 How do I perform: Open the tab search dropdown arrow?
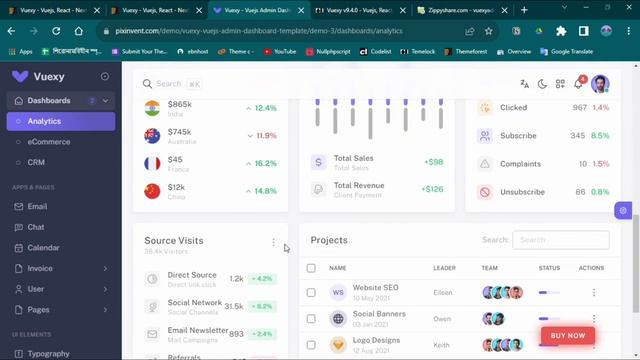(x=564, y=7)
